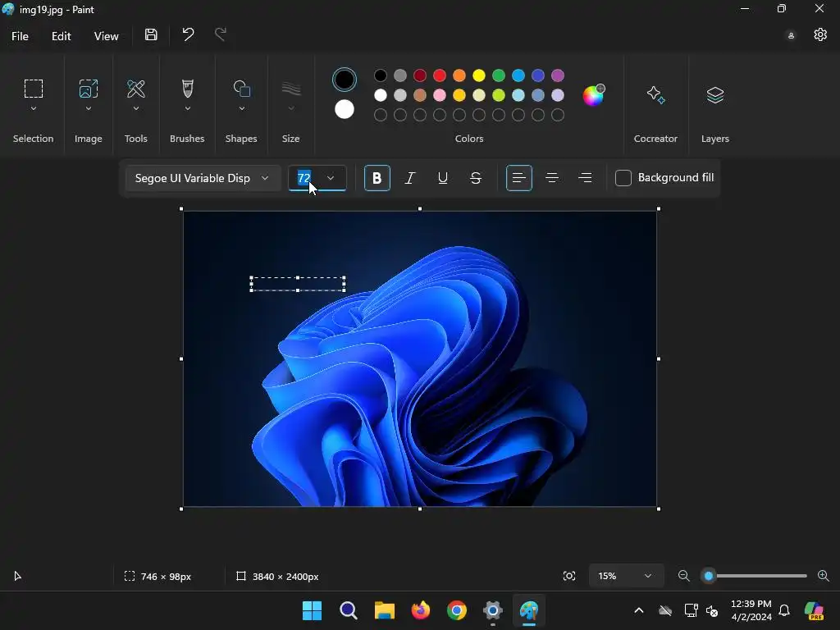Pick the red color swatch
The width and height of the screenshot is (840, 630).
pos(440,75)
